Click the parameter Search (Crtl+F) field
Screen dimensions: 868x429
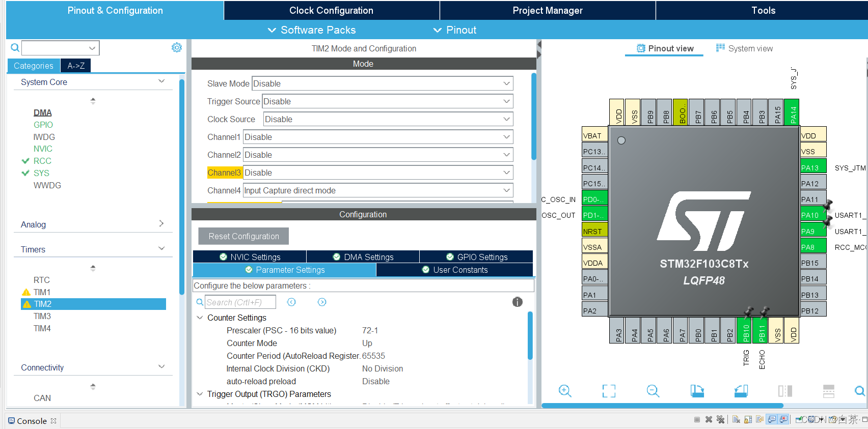(x=240, y=302)
